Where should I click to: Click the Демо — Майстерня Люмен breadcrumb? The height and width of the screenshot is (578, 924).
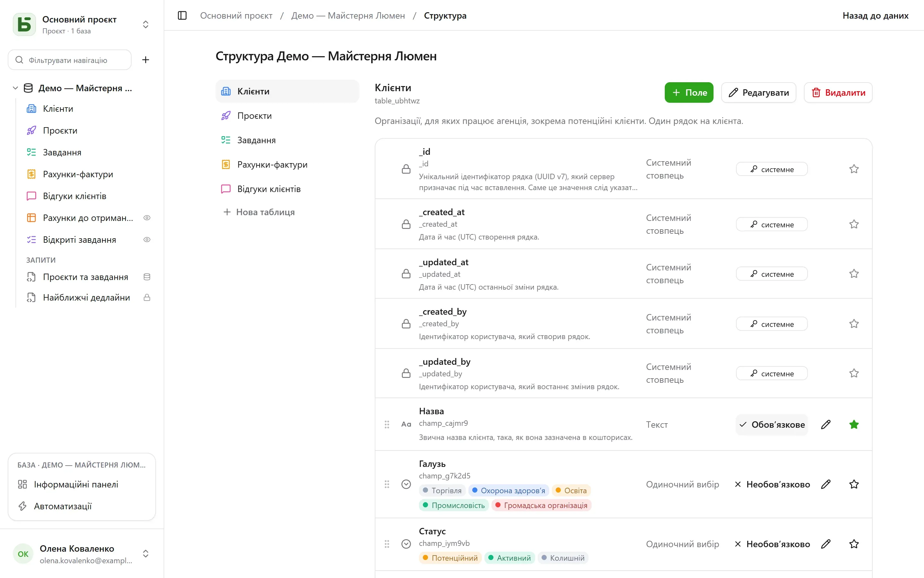tap(348, 16)
